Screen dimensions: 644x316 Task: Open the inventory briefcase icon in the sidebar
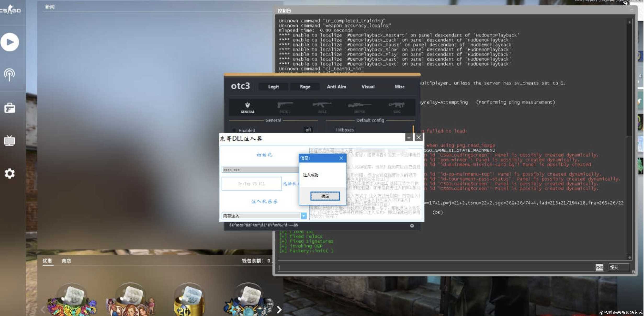(10, 108)
